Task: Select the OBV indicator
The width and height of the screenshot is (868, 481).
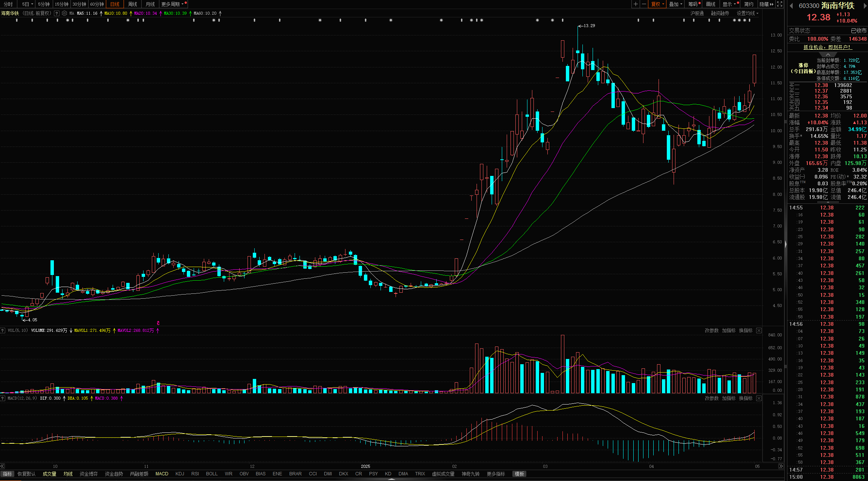Action: 244,474
